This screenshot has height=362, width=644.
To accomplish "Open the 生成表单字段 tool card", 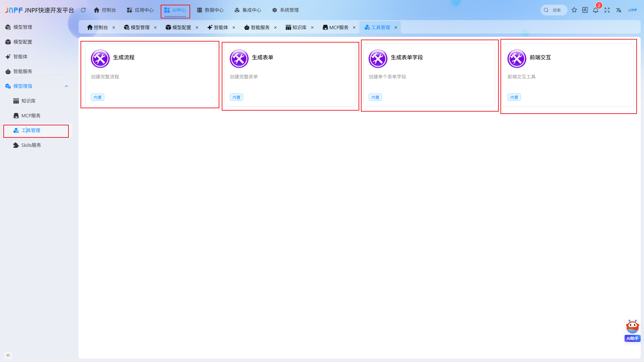I will pos(429,75).
